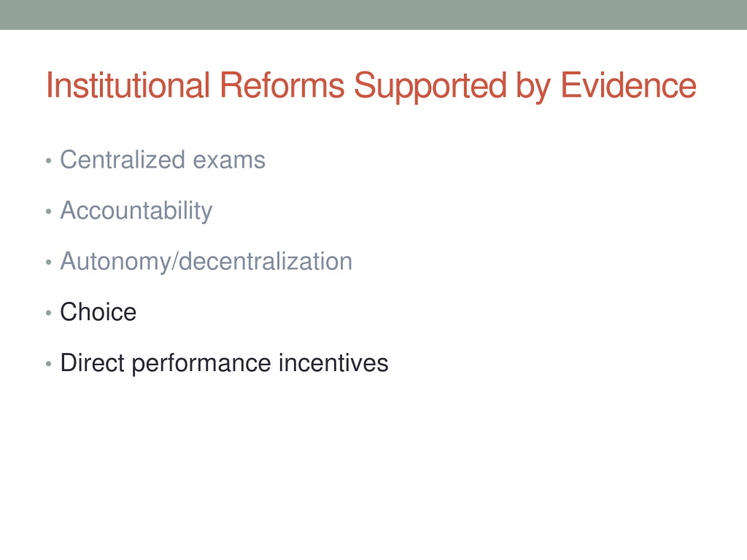Click the "Choice" bullet text
The width and height of the screenshot is (747, 560).
pos(98,312)
